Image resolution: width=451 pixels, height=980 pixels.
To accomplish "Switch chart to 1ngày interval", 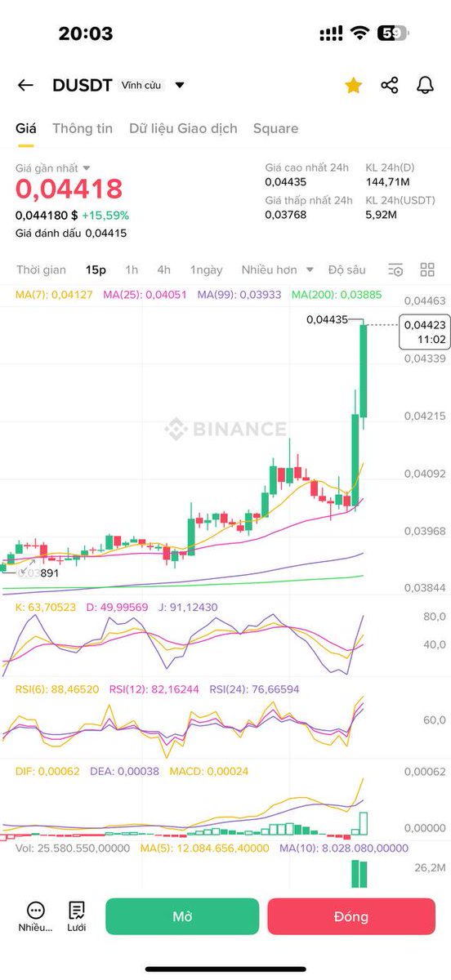I will coord(206,269).
